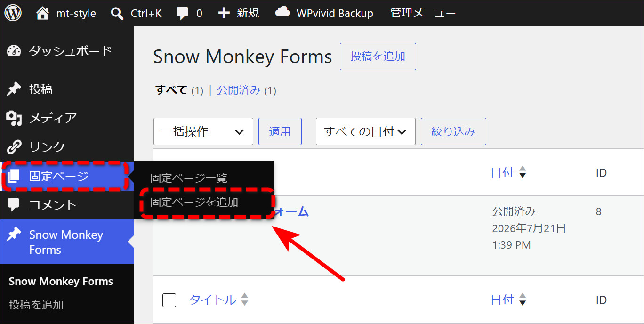Select 固定ページを追加 from flyout submenu

click(194, 202)
